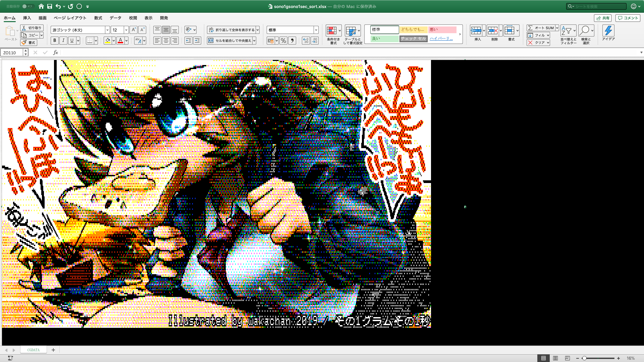Expand the オート SUM dropdown arrow

pos(557,28)
